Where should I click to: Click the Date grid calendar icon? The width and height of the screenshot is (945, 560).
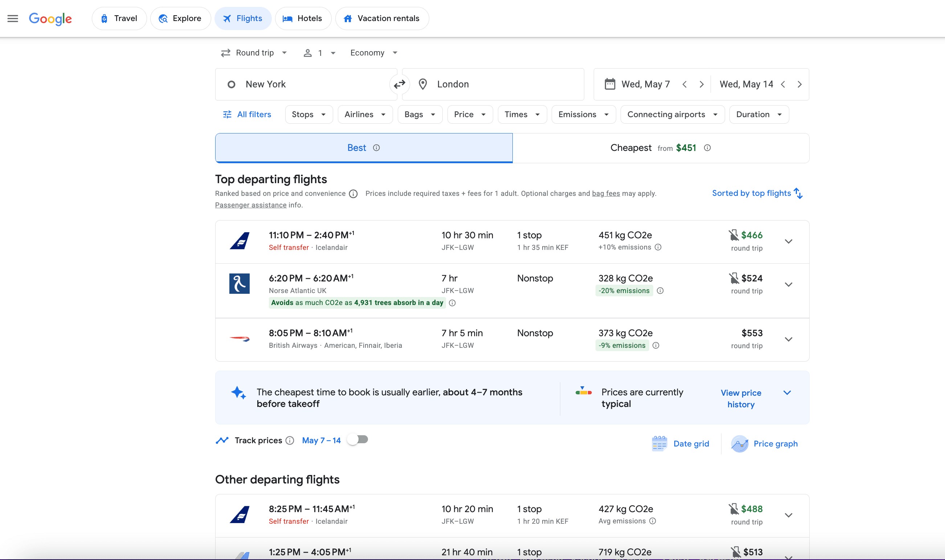pyautogui.click(x=659, y=444)
